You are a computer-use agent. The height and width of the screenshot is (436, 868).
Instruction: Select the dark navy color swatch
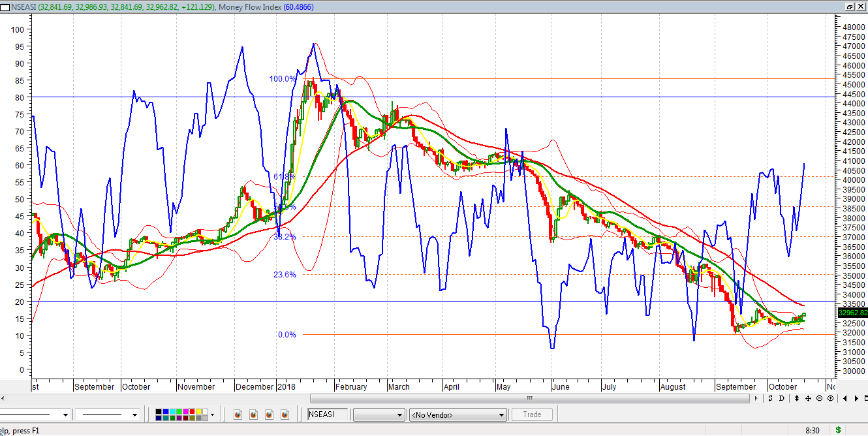click(x=159, y=418)
